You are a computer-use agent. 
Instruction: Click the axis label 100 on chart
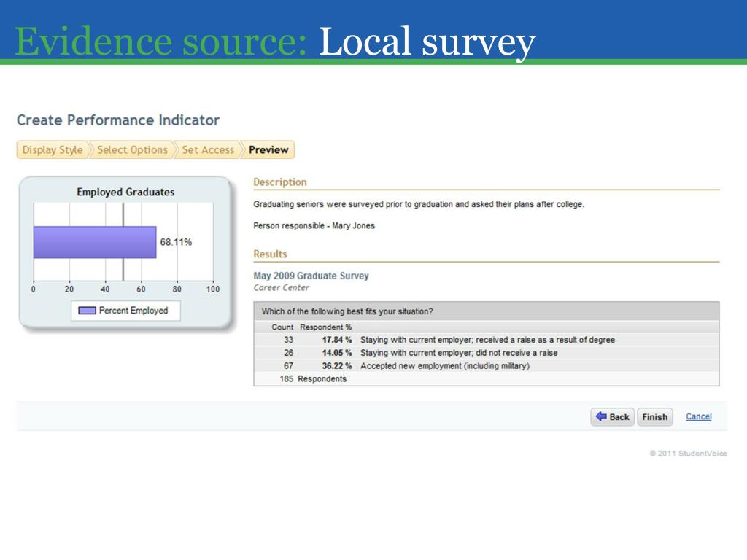(213, 289)
